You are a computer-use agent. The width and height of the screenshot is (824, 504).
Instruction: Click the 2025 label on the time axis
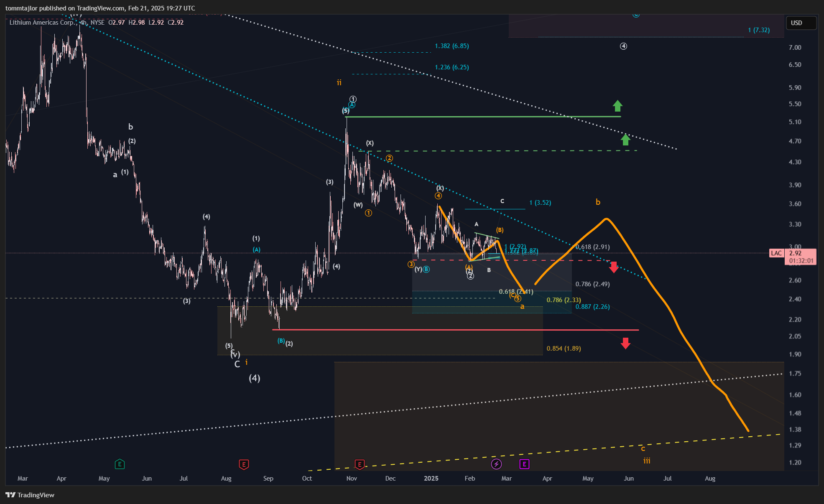pos(431,479)
